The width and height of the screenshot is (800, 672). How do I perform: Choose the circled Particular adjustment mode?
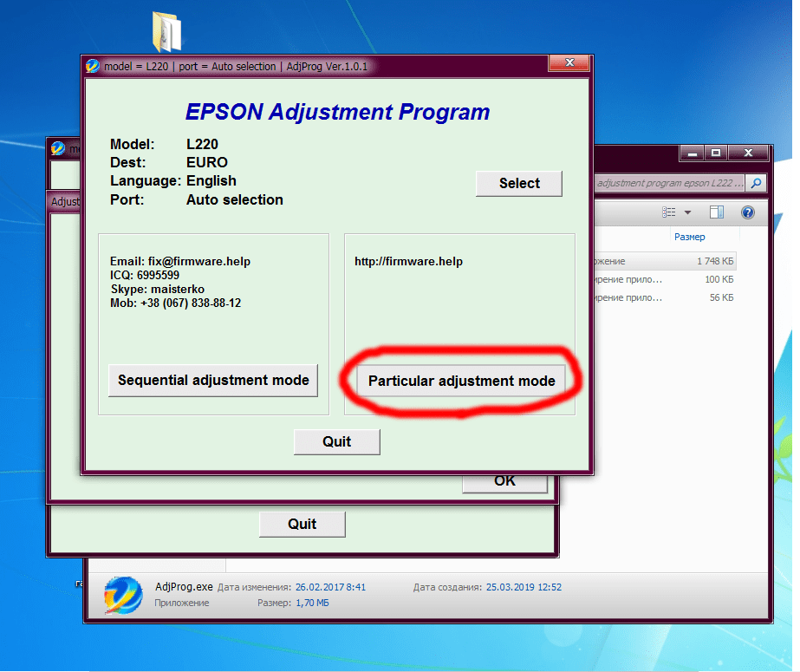tap(461, 381)
